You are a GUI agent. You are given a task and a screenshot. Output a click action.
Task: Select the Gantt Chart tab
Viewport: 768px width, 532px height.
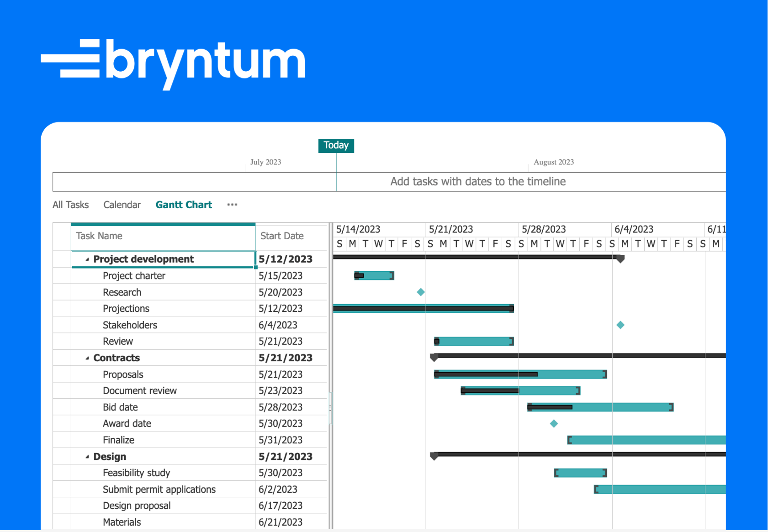(184, 205)
